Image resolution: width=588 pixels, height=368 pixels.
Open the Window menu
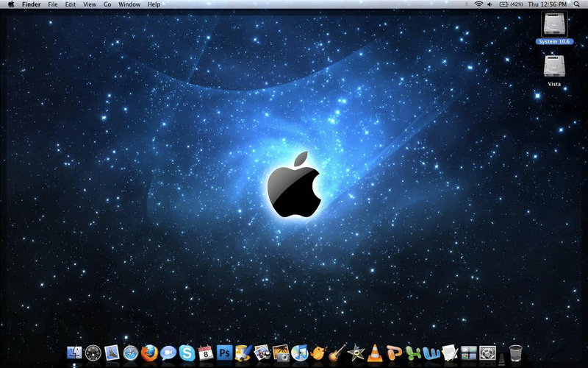pos(129,4)
